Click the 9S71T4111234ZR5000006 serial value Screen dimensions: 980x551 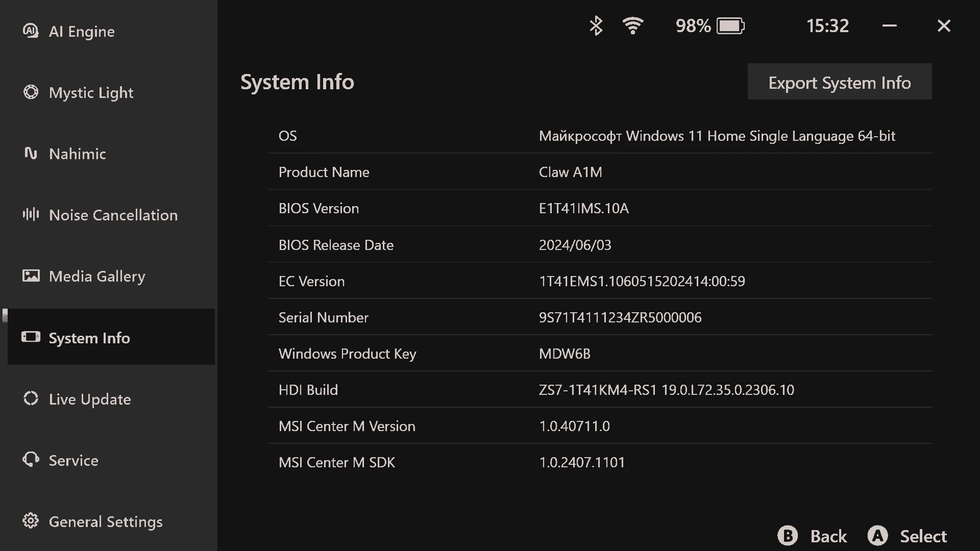point(620,317)
